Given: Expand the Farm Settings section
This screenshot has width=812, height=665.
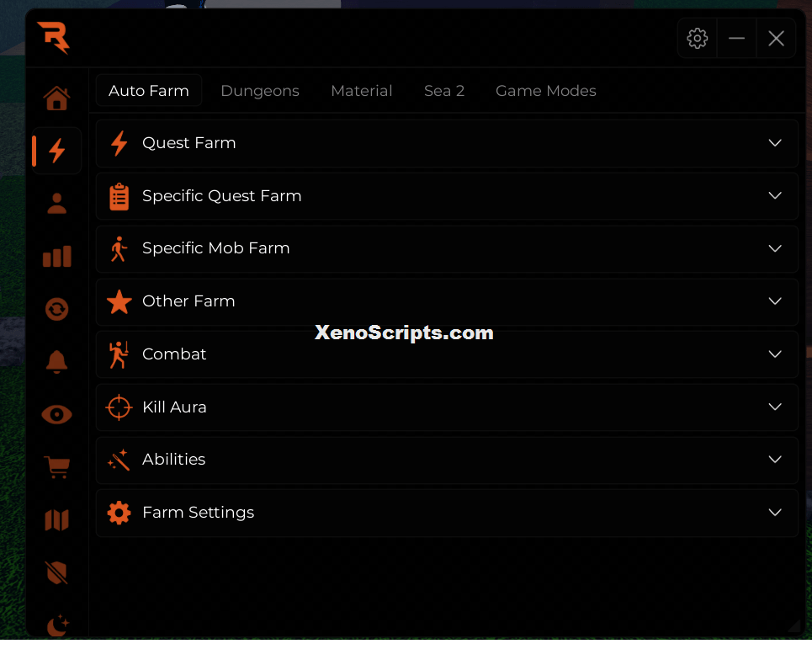Looking at the screenshot, I should 447,513.
